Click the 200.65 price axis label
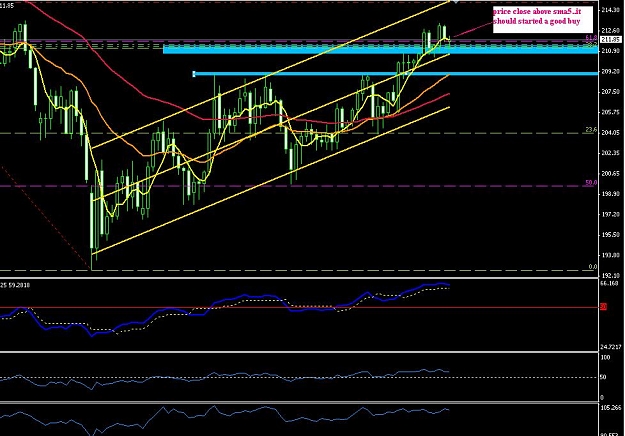Screen dimensions: 625x436 611,173
